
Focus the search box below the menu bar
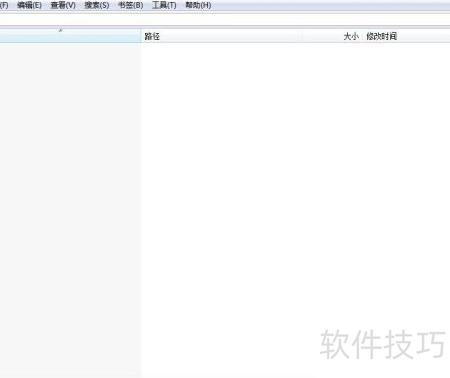225,19
